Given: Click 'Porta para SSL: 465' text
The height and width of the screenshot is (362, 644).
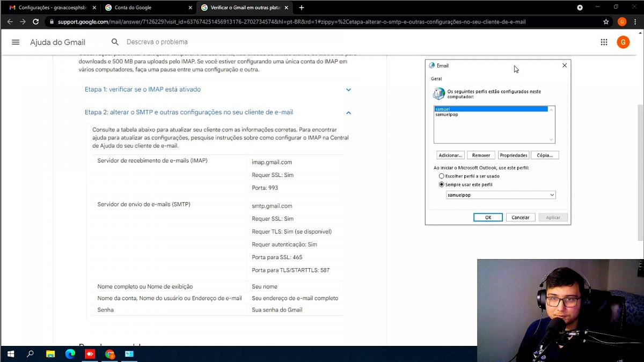Looking at the screenshot, I should [x=277, y=257].
